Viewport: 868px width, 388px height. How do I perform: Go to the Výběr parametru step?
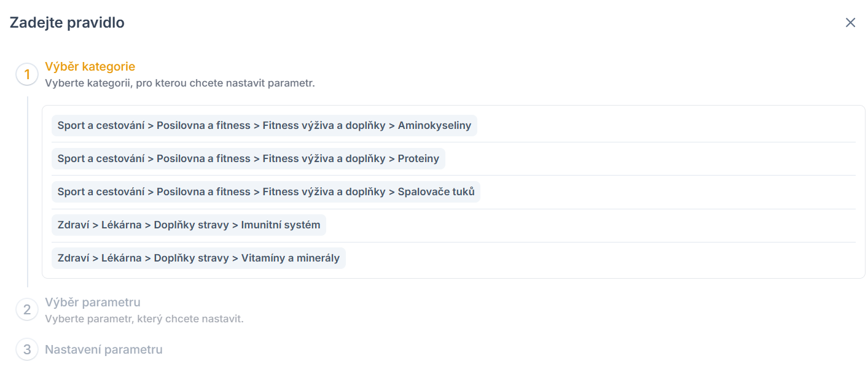coord(93,303)
